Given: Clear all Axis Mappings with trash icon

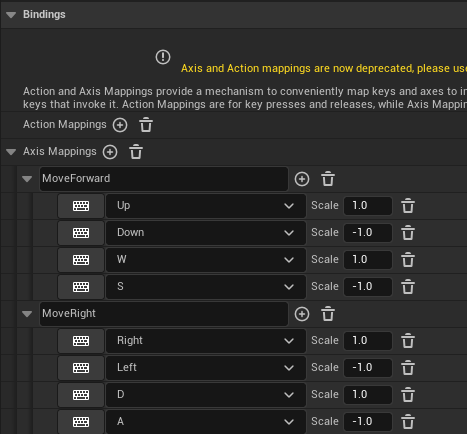Looking at the screenshot, I should pyautogui.click(x=136, y=152).
